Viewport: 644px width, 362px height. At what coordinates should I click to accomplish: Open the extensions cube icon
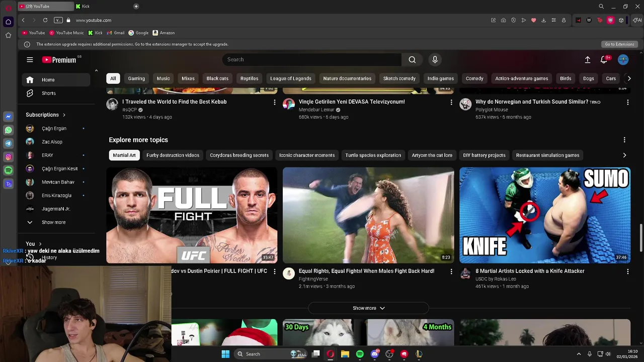click(621, 20)
